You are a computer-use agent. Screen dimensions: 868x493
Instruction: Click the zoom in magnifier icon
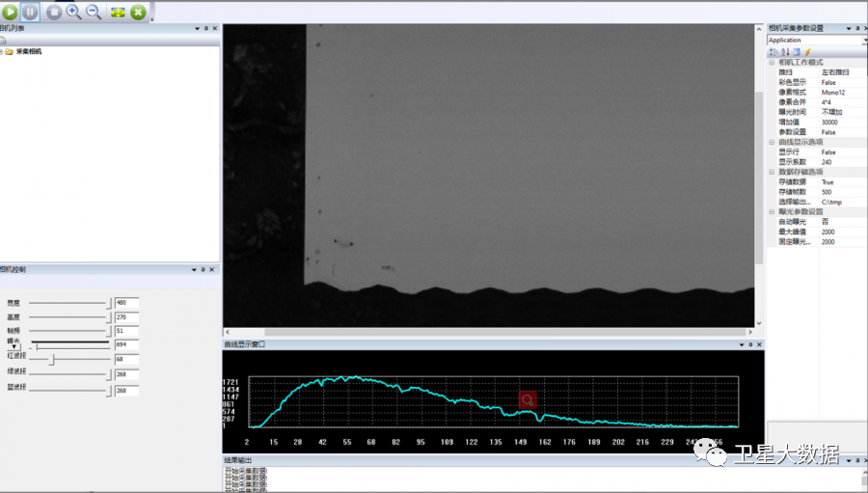coord(73,12)
